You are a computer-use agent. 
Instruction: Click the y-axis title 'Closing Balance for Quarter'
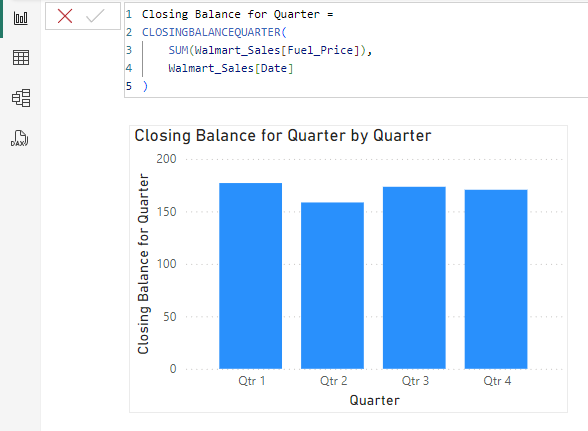coord(143,264)
